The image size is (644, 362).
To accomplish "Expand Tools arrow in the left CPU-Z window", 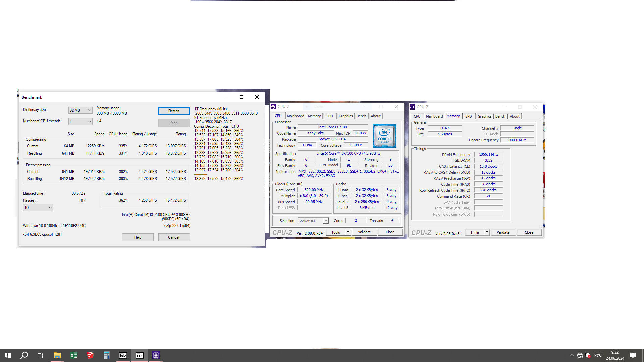I will coord(348,232).
